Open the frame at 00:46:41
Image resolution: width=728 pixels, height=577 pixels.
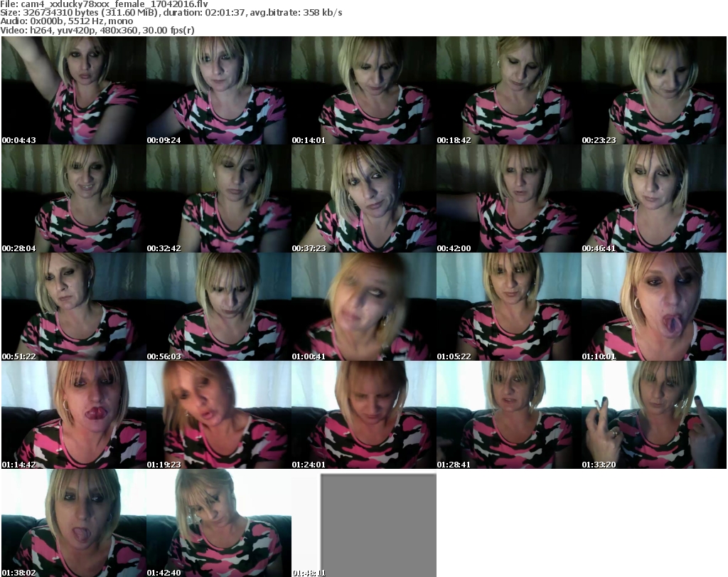point(654,198)
